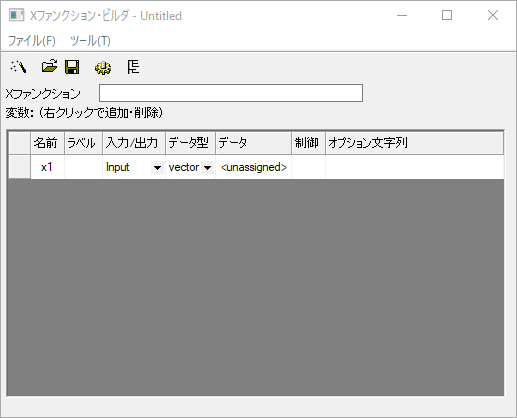Open the tree view editor icon
This screenshot has width=517, height=418.
pos(133,67)
